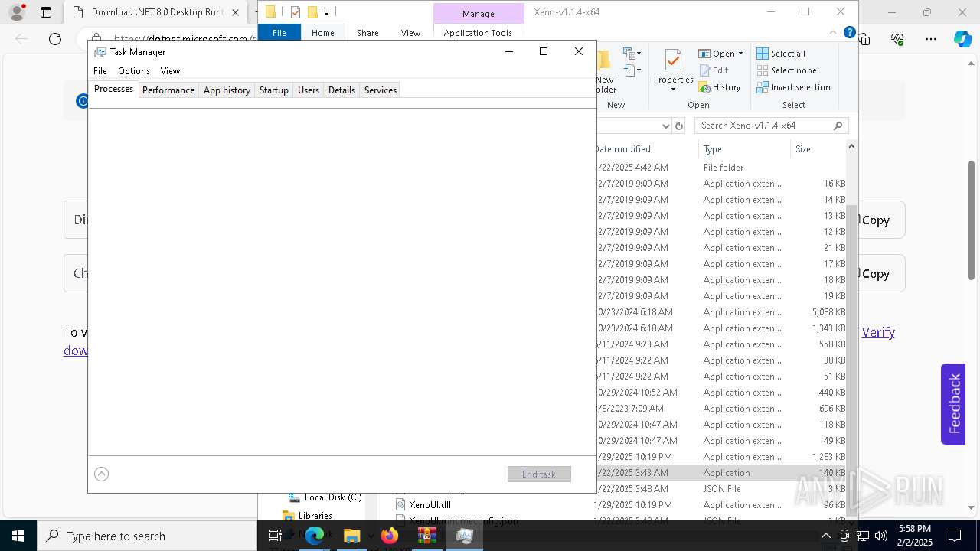The width and height of the screenshot is (980, 551).
Task: Reload the Edge browser page
Action: tap(55, 39)
